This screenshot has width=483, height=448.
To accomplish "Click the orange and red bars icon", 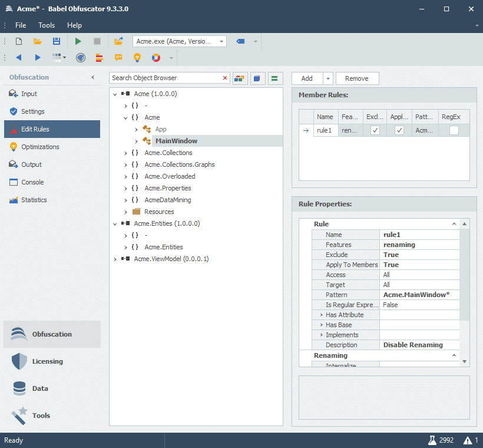I will [x=99, y=58].
